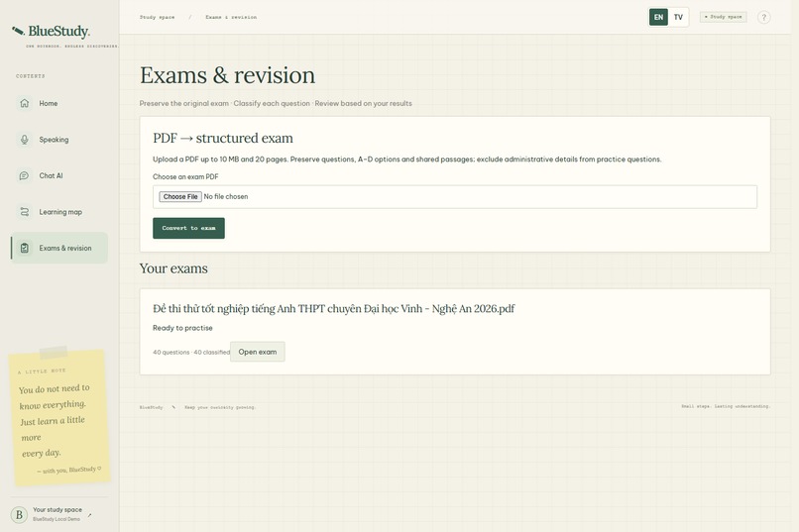Switch language to EN
Viewport: 799px width, 532px height.
pos(658,17)
